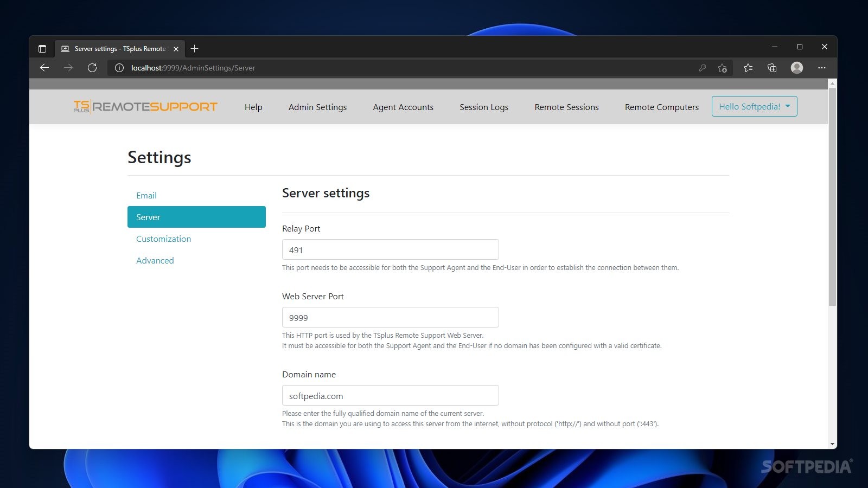Viewport: 868px width, 488px height.
Task: Open the Remote Computers page
Action: click(x=662, y=107)
